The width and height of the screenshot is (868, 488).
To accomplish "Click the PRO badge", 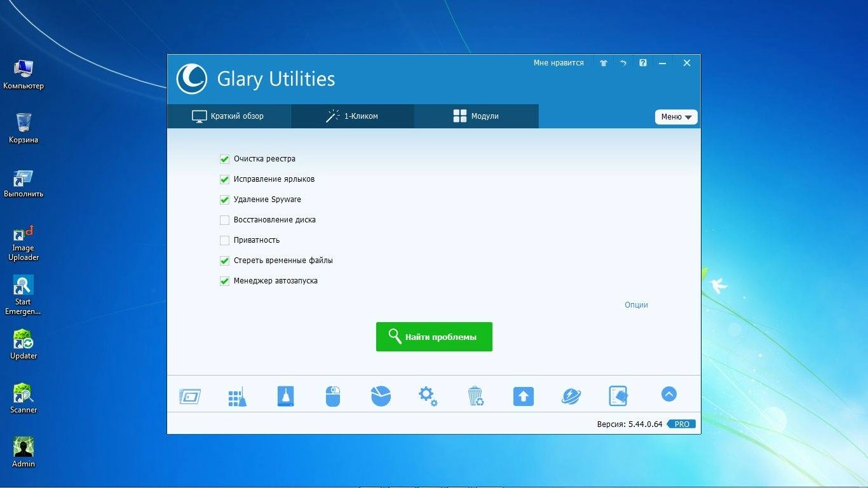I will 681,424.
